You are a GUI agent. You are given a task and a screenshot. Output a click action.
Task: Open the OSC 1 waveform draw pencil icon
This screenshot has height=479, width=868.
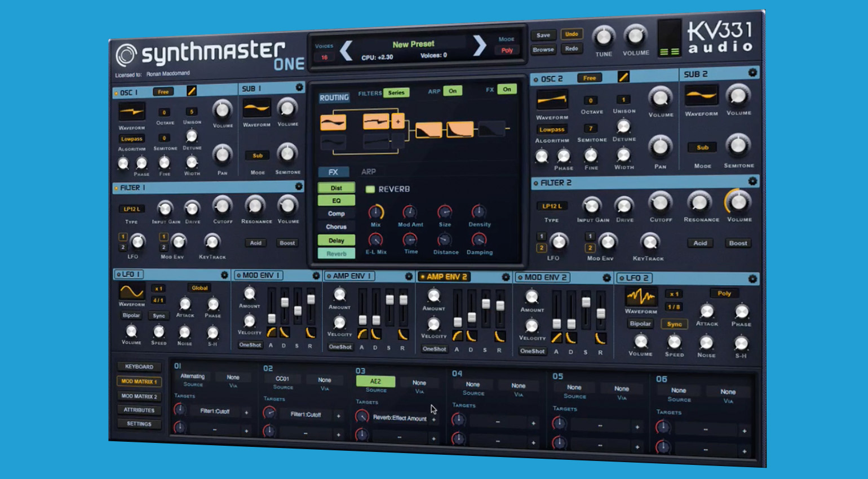191,91
